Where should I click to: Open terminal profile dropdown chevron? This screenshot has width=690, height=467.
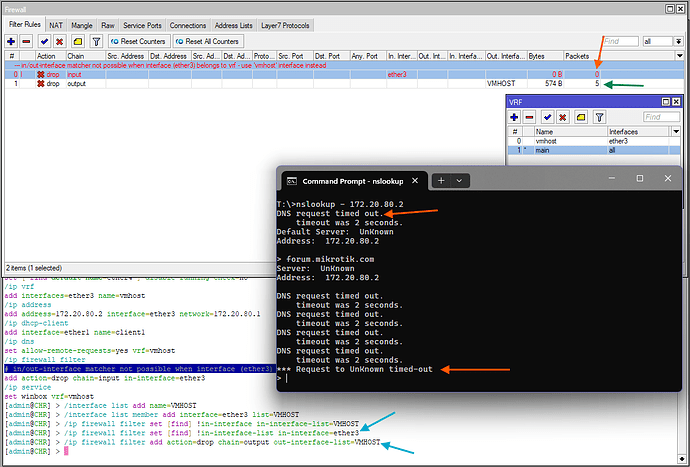pyautogui.click(x=459, y=180)
